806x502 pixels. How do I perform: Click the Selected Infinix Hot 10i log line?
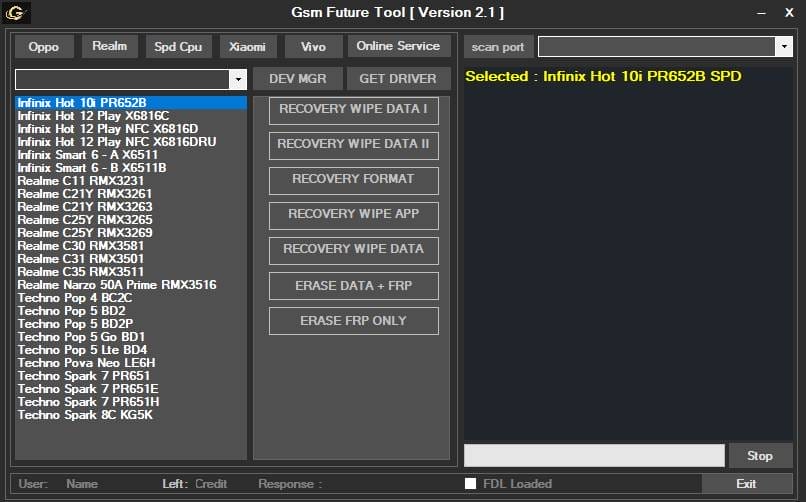coord(603,77)
